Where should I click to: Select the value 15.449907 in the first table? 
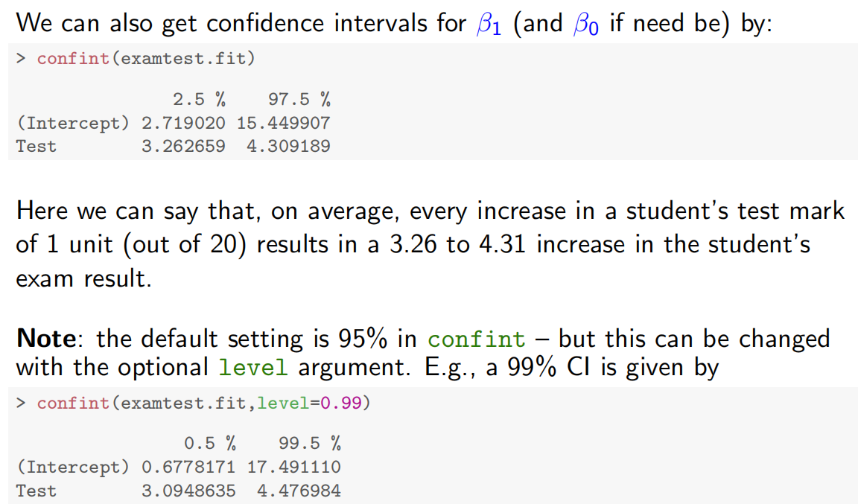[283, 123]
